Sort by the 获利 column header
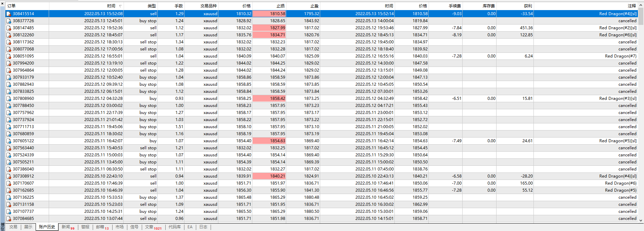Viewport: 644px width, 231px height. pos(527,6)
